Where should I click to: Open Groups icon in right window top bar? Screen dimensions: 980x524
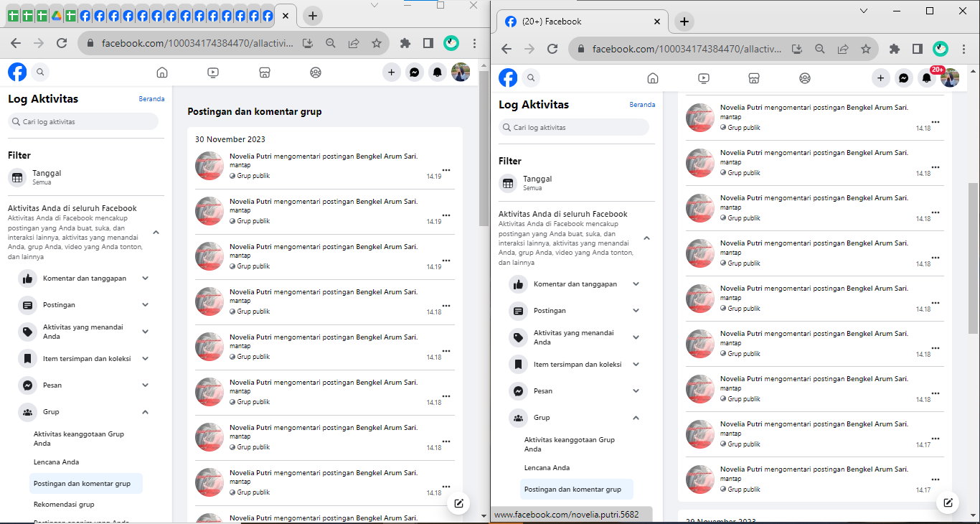click(805, 78)
